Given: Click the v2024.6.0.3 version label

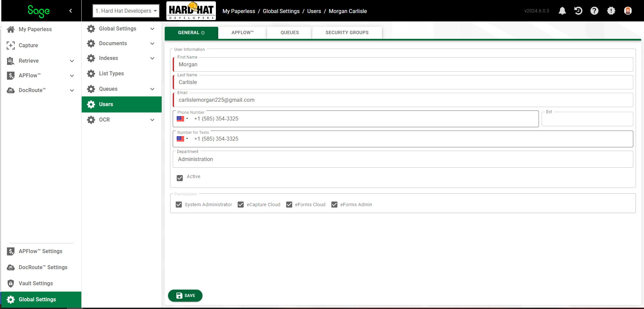Looking at the screenshot, I should click(537, 11).
